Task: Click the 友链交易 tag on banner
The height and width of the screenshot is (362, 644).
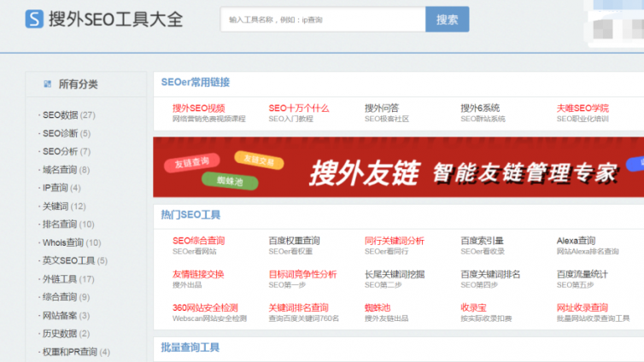Action: click(x=259, y=160)
